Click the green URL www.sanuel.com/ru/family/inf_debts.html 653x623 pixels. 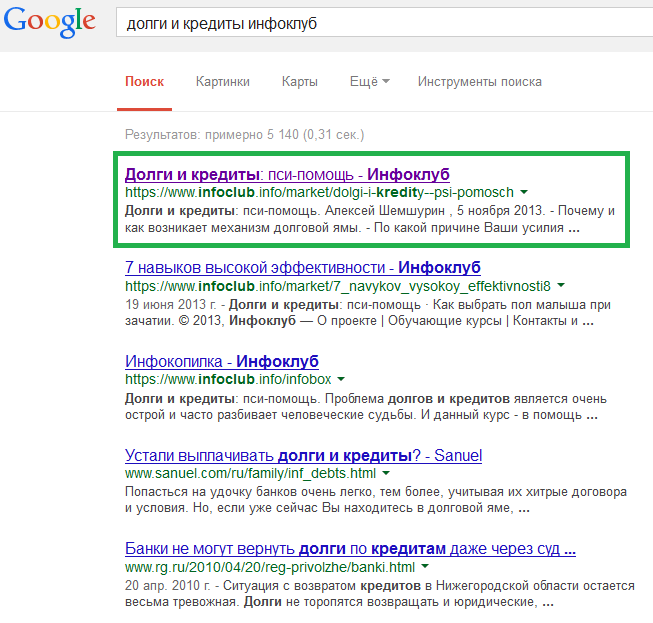[x=250, y=473]
